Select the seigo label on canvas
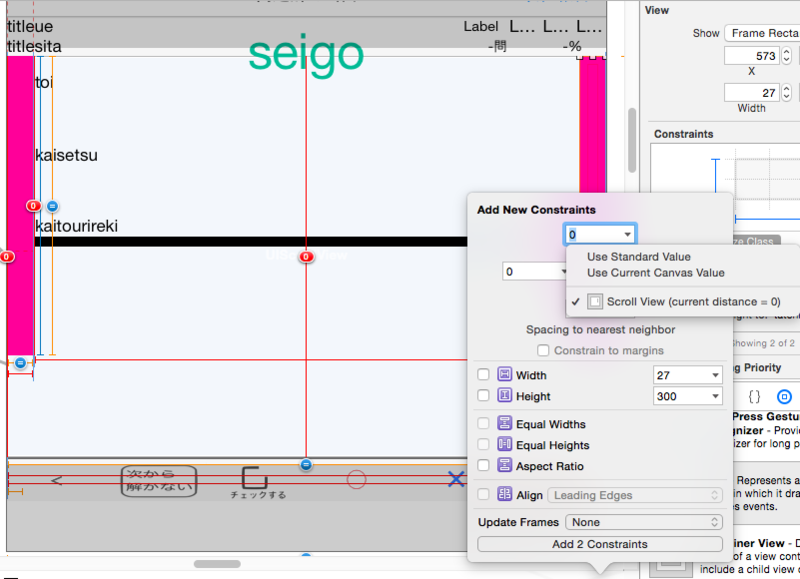Screen dimensions: 800x579 click(x=306, y=56)
